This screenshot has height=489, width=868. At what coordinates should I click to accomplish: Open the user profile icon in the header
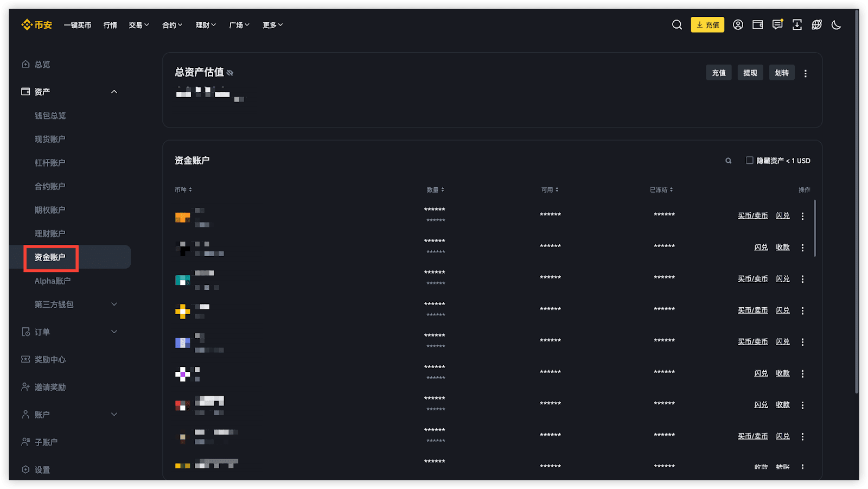click(x=738, y=25)
